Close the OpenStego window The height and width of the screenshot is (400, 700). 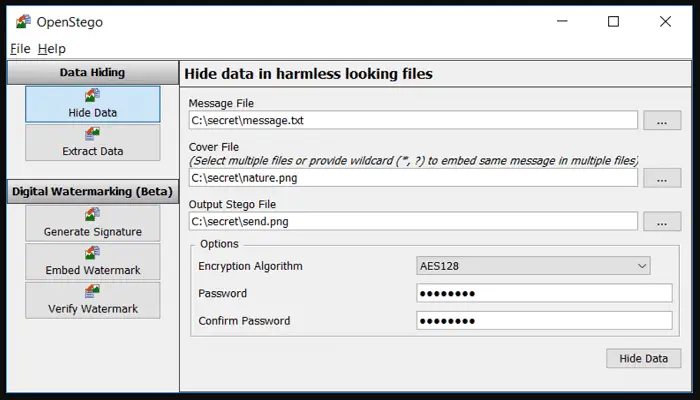coord(665,21)
